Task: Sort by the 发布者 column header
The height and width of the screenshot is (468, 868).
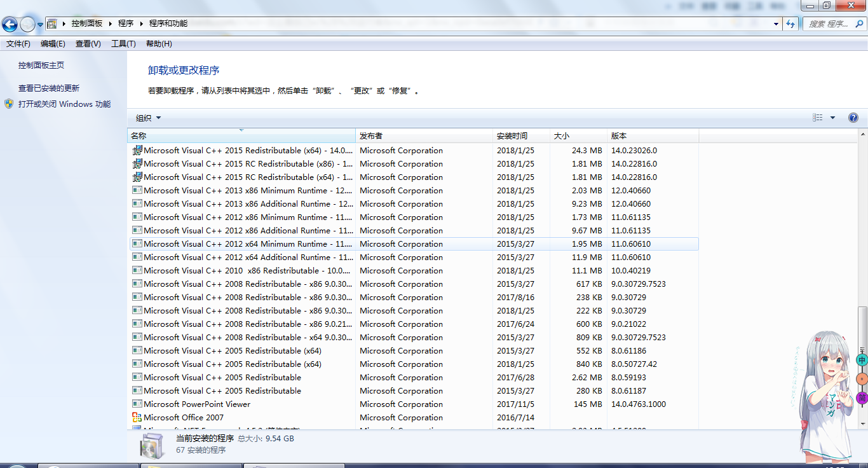Action: 424,136
